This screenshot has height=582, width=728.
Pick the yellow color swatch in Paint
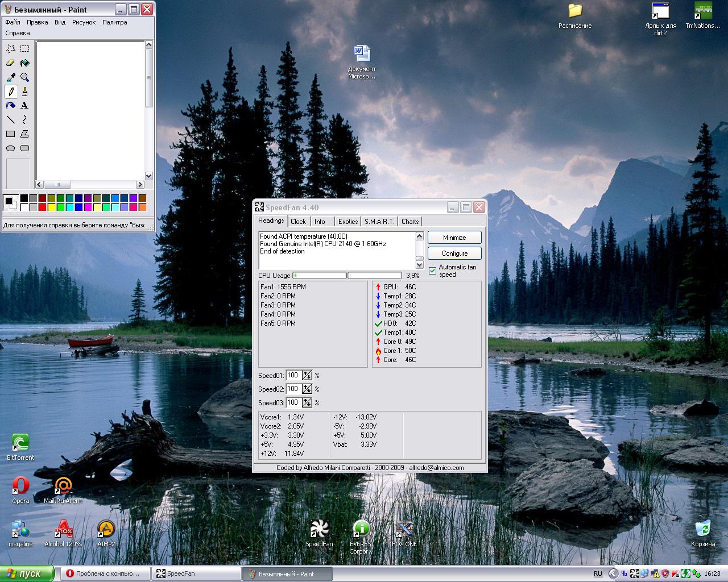point(52,207)
